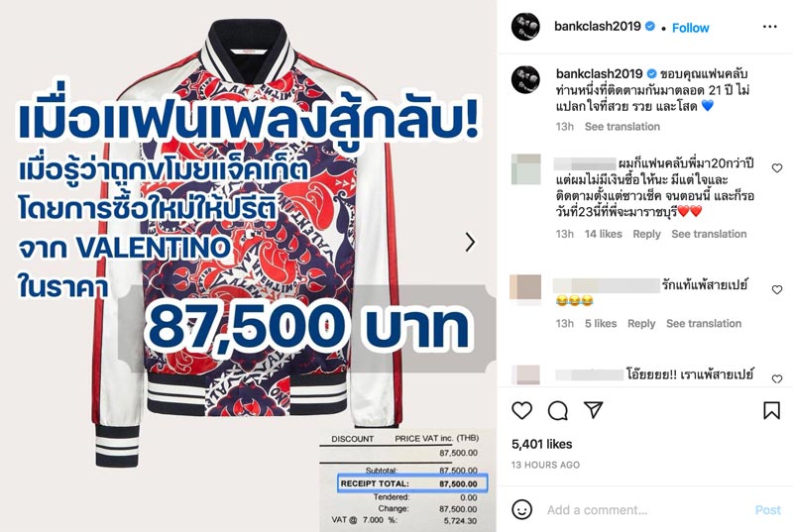Click the Post comment button
This screenshot has width=793, height=532.
pyautogui.click(x=767, y=510)
